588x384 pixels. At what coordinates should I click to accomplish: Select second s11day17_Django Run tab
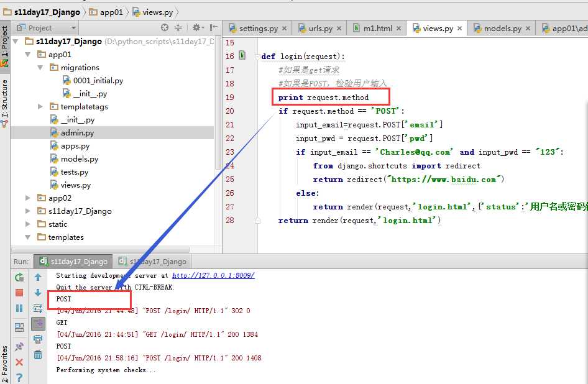click(x=153, y=262)
